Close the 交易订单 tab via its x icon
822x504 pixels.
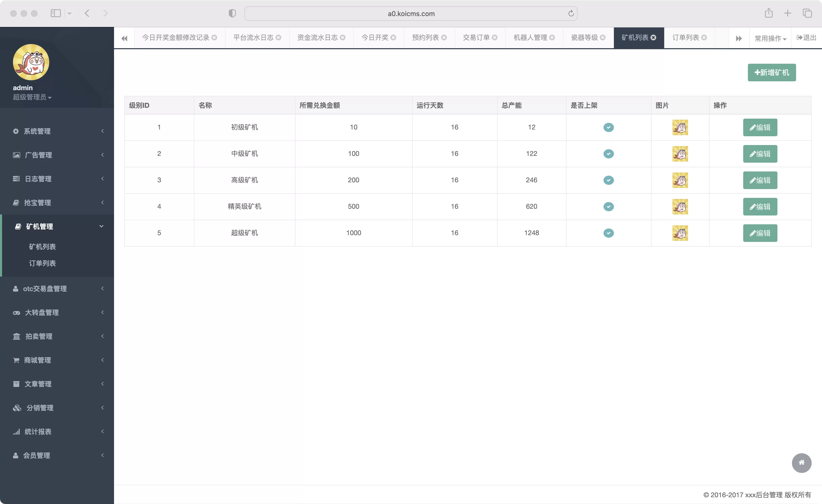[495, 38]
